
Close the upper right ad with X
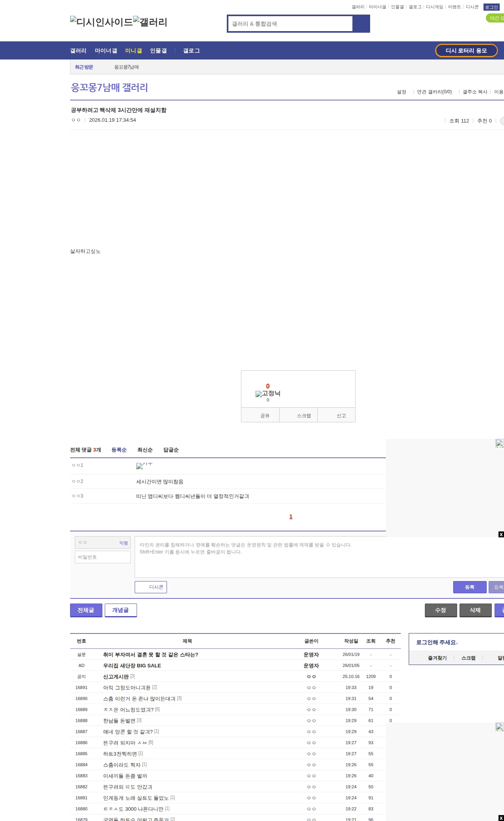501,535
